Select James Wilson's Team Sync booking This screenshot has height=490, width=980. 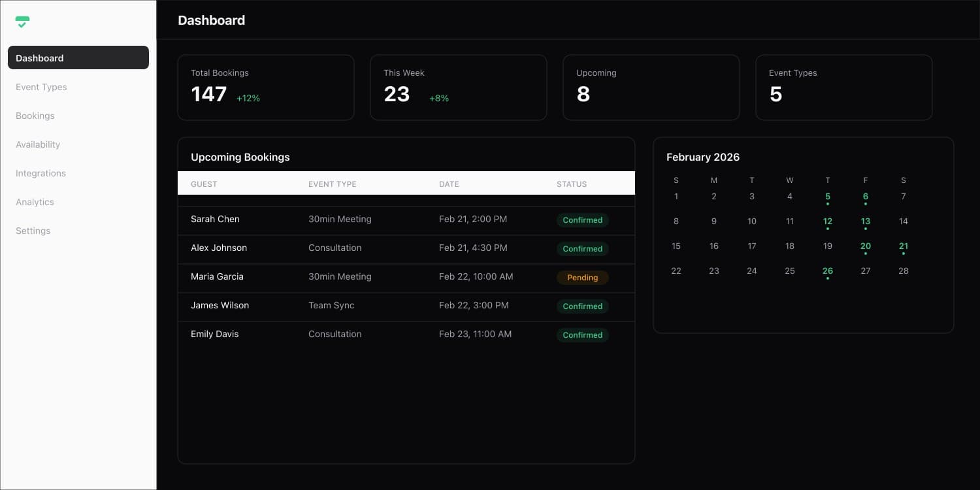pyautogui.click(x=405, y=306)
